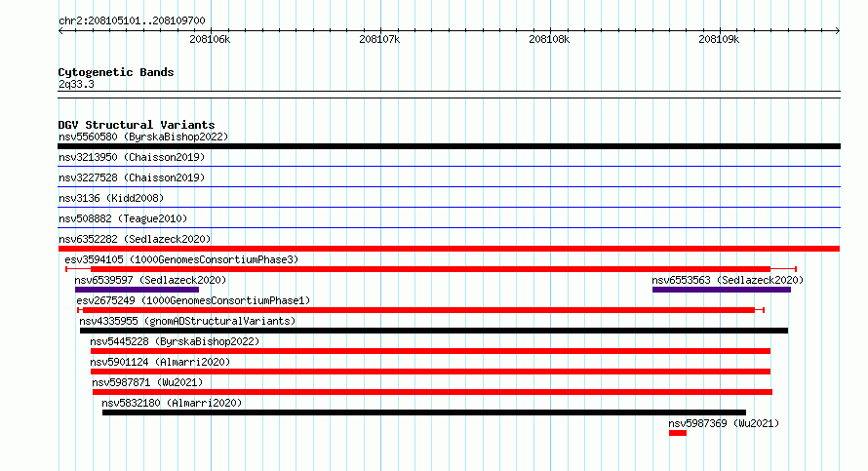Click the Cytogenetic Bands track title
868x471 pixels.
click(x=116, y=72)
